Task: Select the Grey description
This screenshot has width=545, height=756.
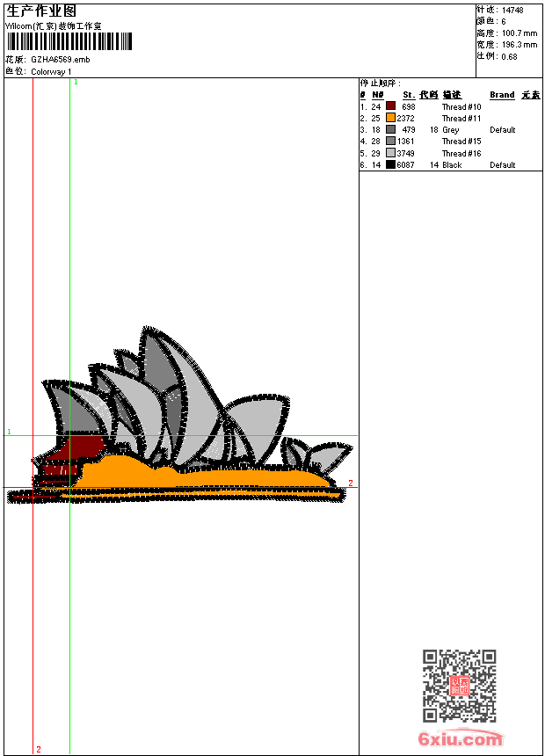Action: 450,130
